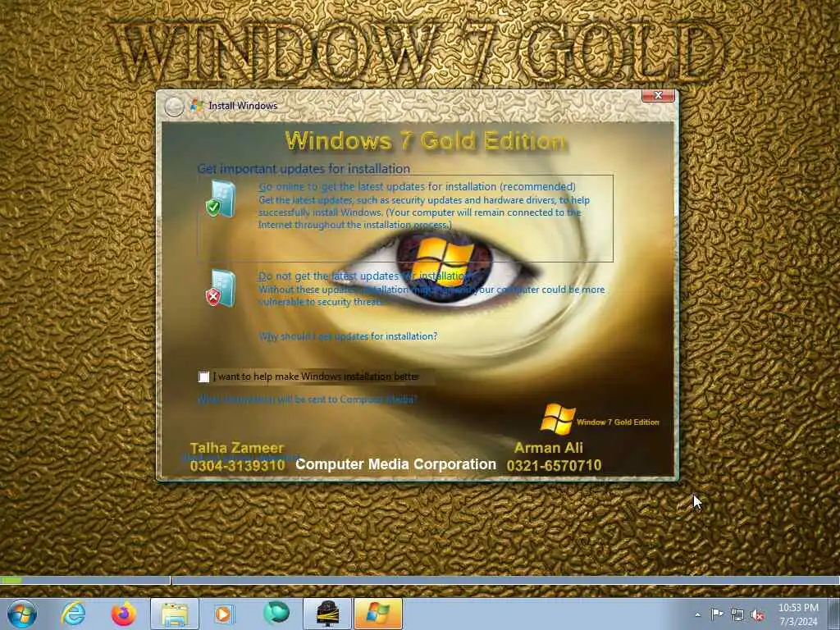This screenshot has height=630, width=840.
Task: Click 'Window 7 Gold Edition' logo in dialog
Action: [x=600, y=420]
